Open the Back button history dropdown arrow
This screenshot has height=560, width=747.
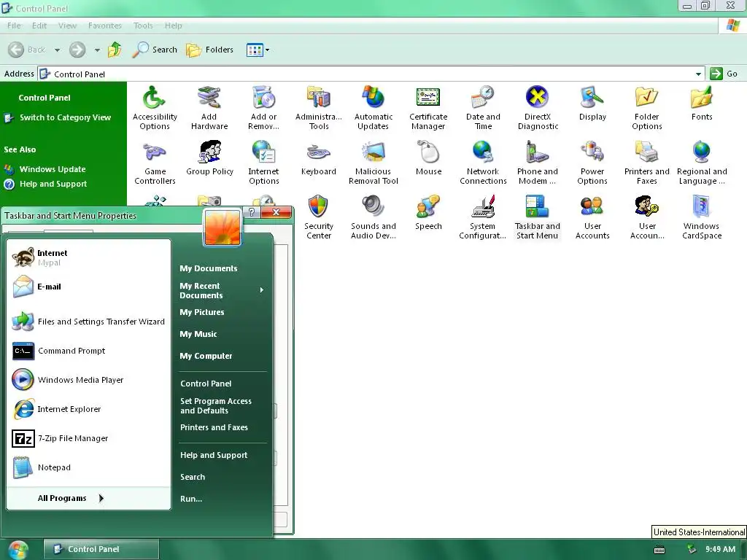click(57, 50)
